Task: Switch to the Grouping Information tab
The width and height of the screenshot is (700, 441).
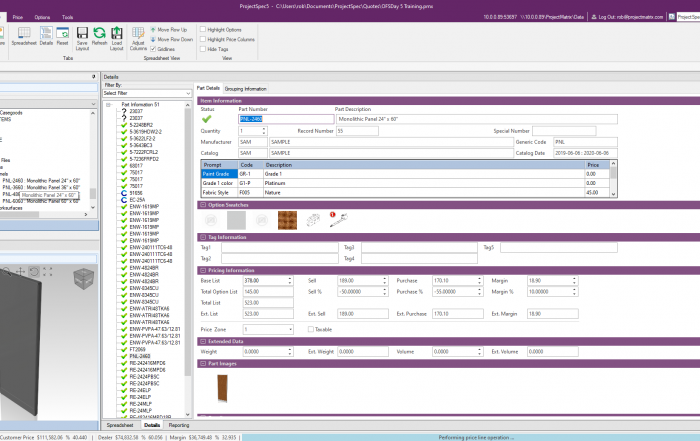Action: click(x=246, y=89)
